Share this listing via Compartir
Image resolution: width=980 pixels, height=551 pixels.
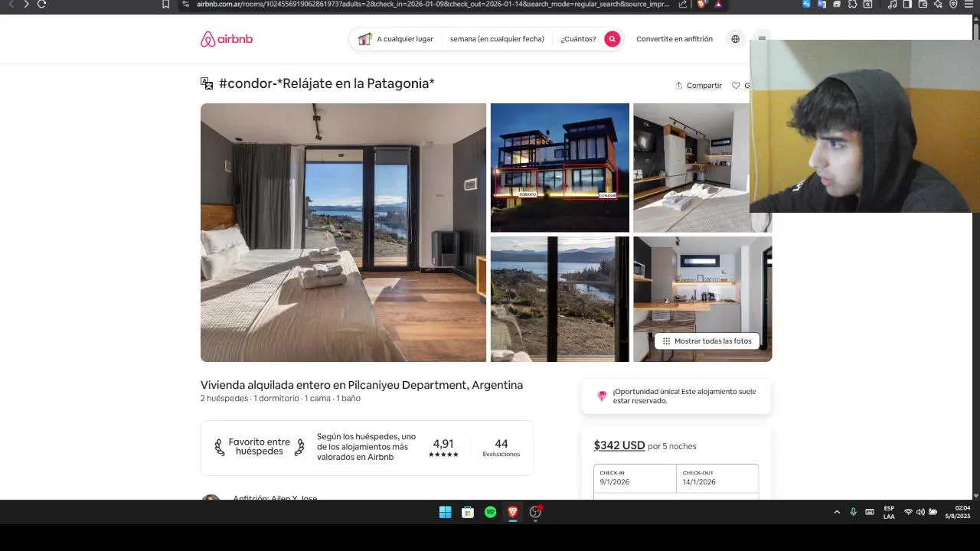click(x=698, y=85)
